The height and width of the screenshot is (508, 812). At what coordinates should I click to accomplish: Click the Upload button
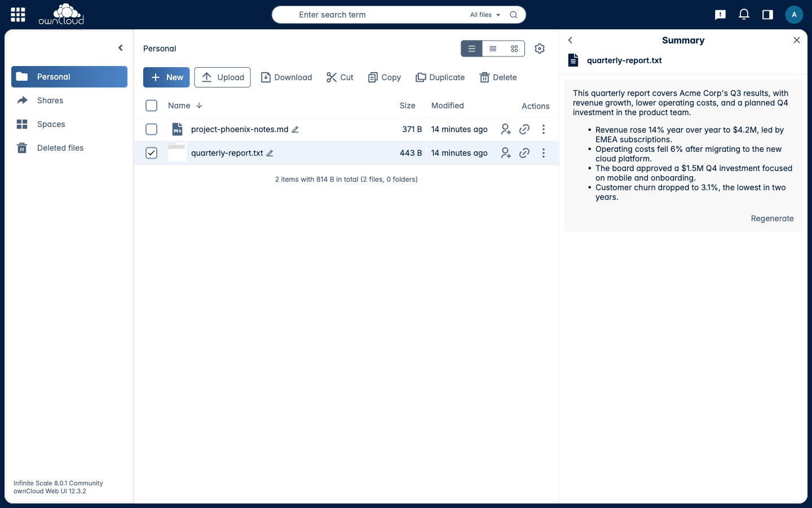pos(222,77)
